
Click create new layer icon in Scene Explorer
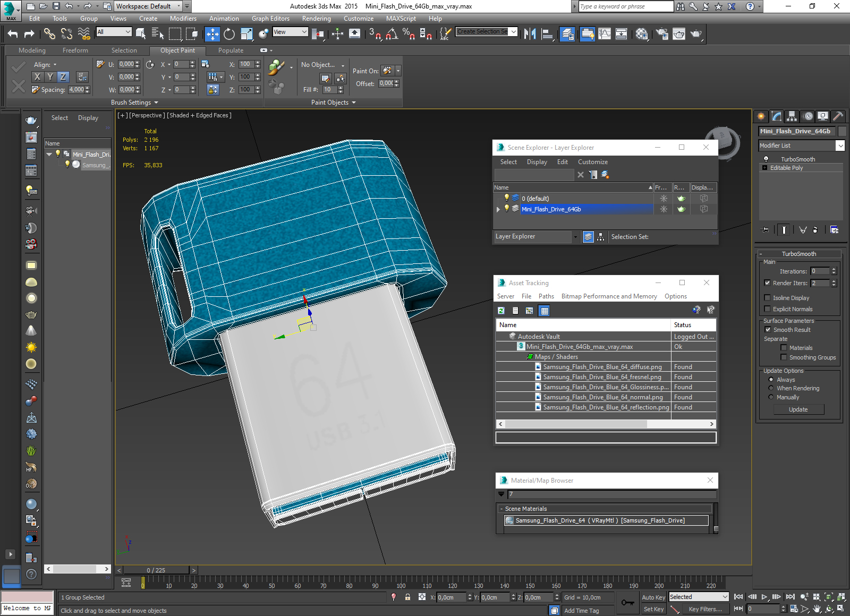click(605, 175)
